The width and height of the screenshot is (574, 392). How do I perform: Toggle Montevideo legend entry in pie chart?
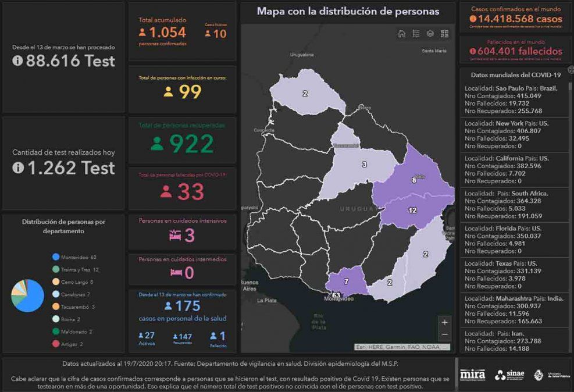73,257
